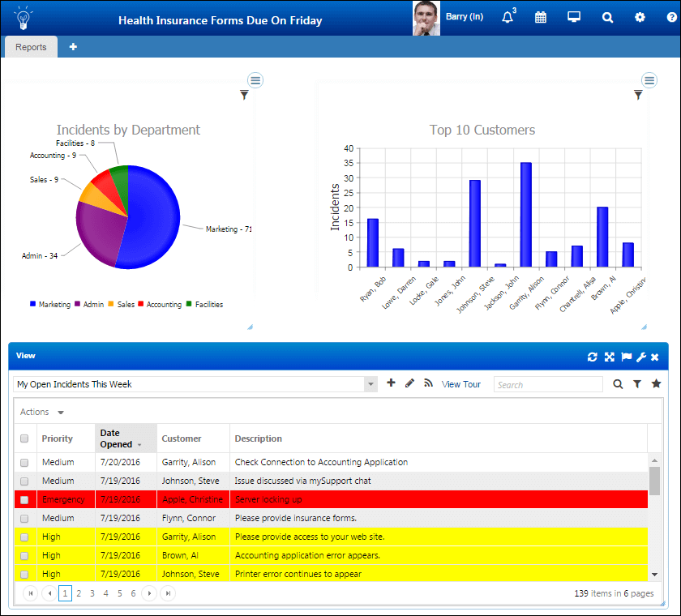Screen dimensions: 681x616
Task: Click the pencil edit view icon
Action: tap(409, 383)
